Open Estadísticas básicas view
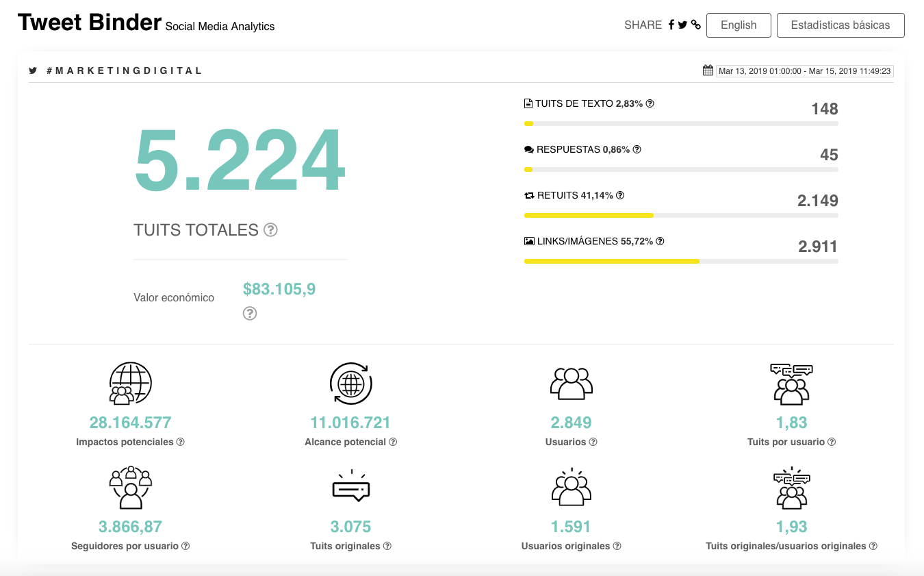 click(840, 25)
